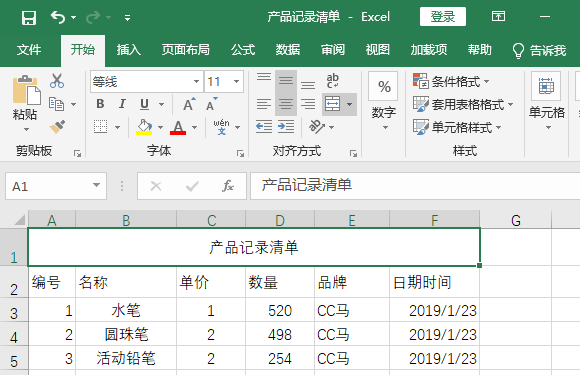Viewport: 580px width, 375px height.
Task: Go to the 数据 tab
Action: 287,50
